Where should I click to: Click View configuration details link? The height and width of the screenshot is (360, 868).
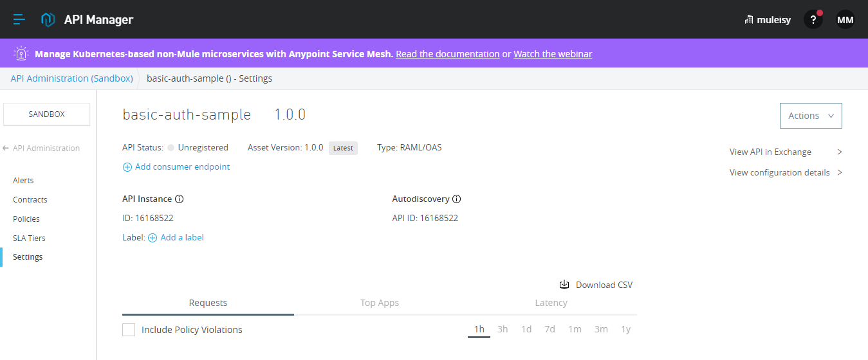[x=780, y=172]
